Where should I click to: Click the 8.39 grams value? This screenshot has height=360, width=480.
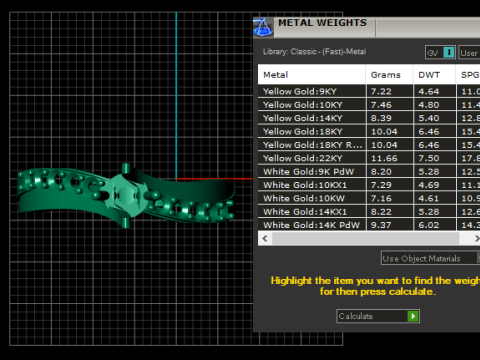click(381, 118)
